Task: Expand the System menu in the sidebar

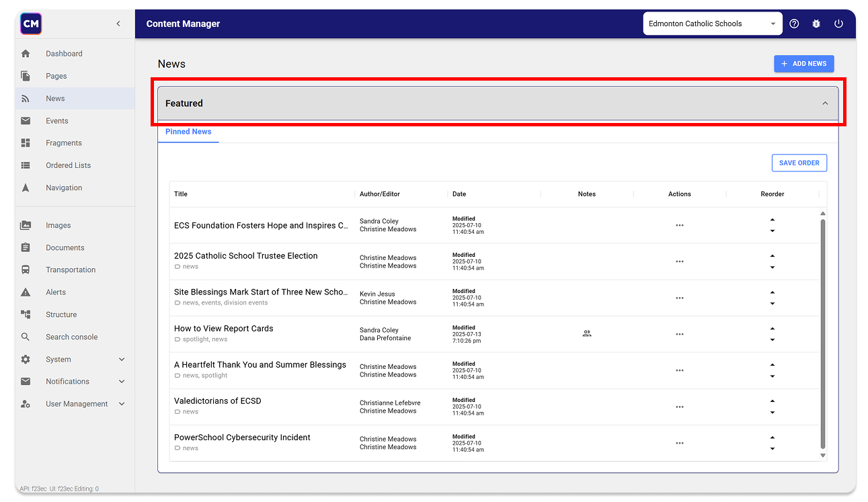Action: pyautogui.click(x=122, y=360)
